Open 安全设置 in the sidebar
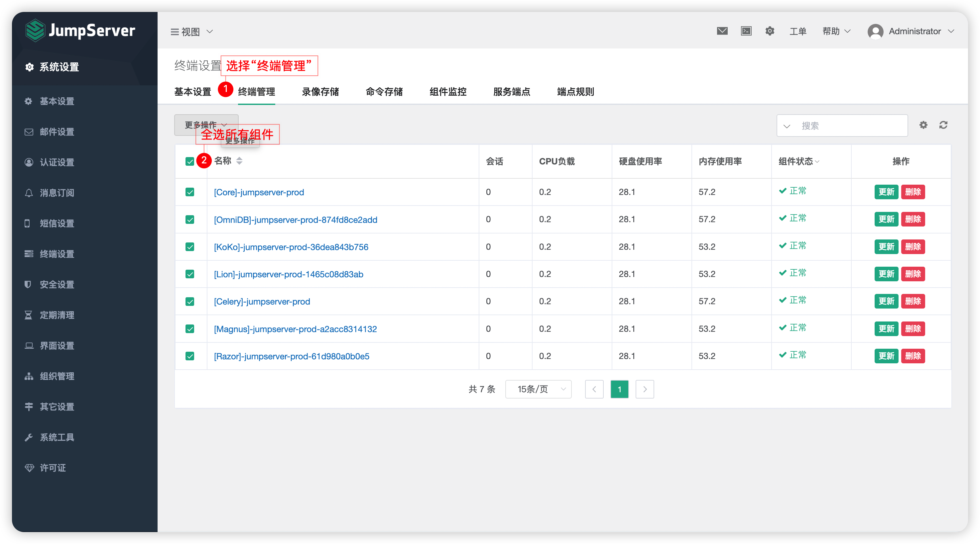 tap(57, 285)
